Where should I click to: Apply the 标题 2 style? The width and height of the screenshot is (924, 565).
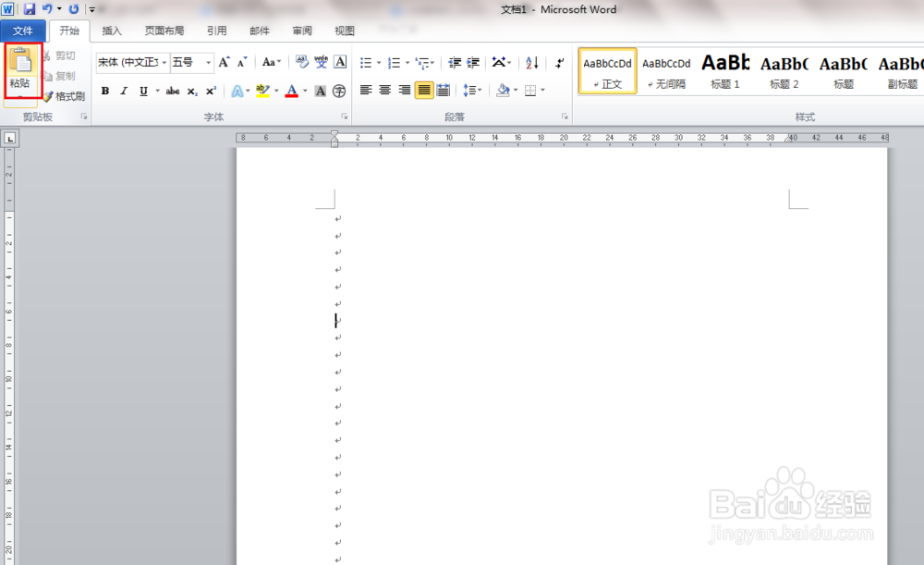pyautogui.click(x=784, y=72)
